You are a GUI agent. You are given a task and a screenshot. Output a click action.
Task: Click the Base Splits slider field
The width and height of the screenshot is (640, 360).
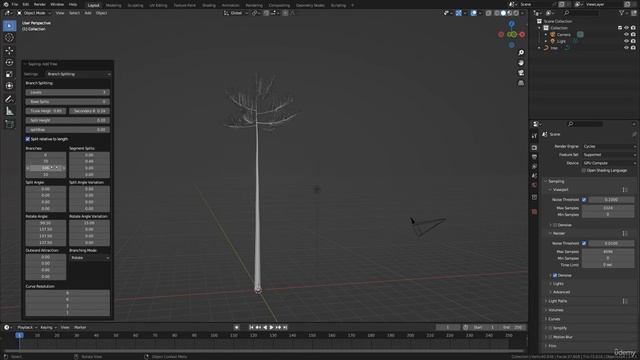tap(68, 102)
